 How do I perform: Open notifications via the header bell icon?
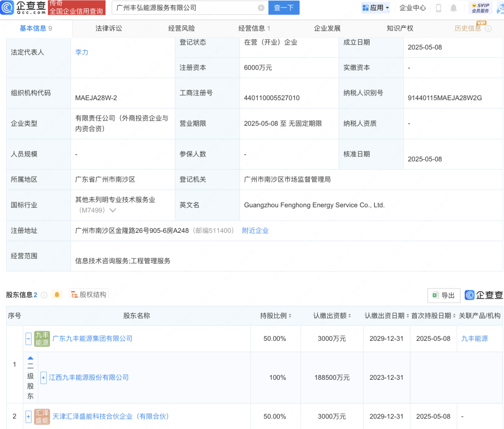(453, 7)
